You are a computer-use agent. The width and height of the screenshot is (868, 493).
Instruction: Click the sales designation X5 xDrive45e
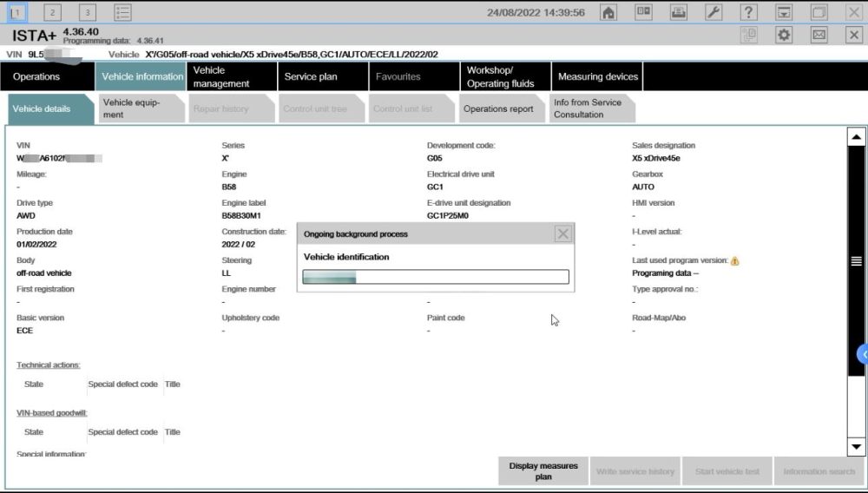coord(656,158)
